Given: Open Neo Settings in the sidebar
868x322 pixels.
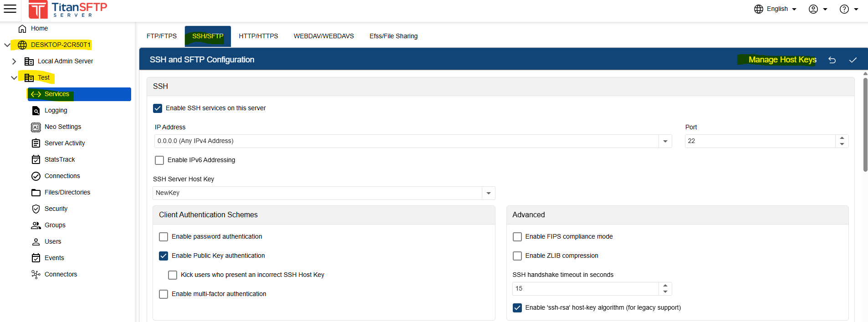Looking at the screenshot, I should [62, 127].
